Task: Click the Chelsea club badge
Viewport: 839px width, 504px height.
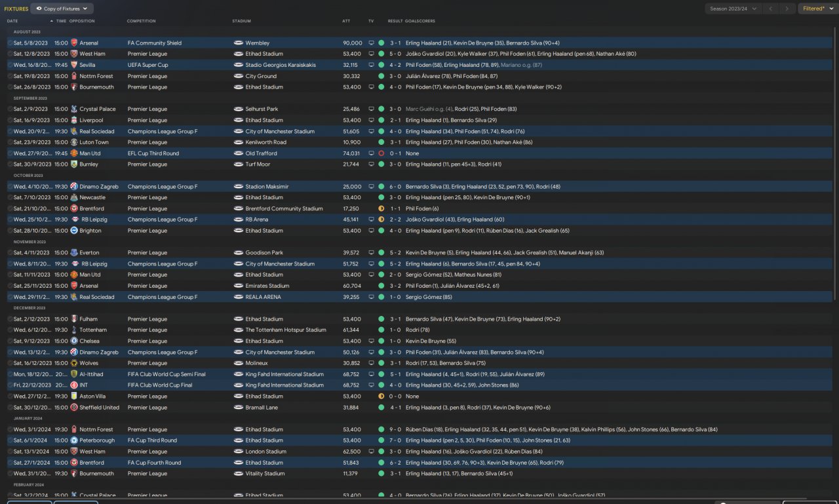Action: coord(74,341)
